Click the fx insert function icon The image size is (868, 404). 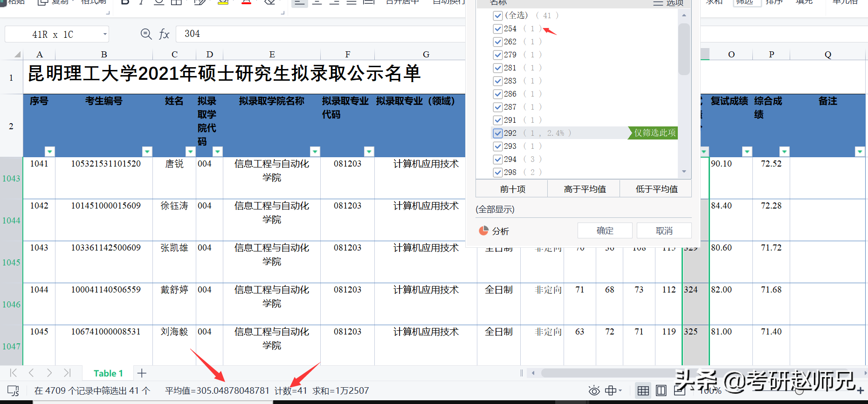(x=164, y=34)
